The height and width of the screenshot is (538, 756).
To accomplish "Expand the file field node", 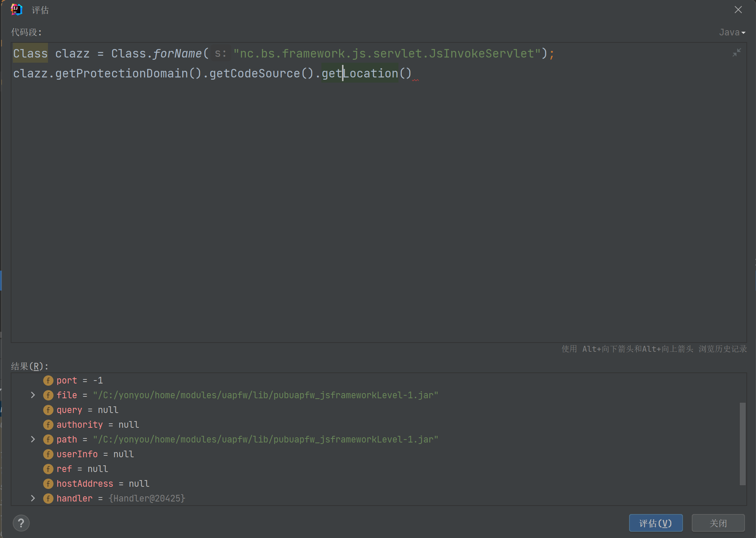I will coord(33,395).
